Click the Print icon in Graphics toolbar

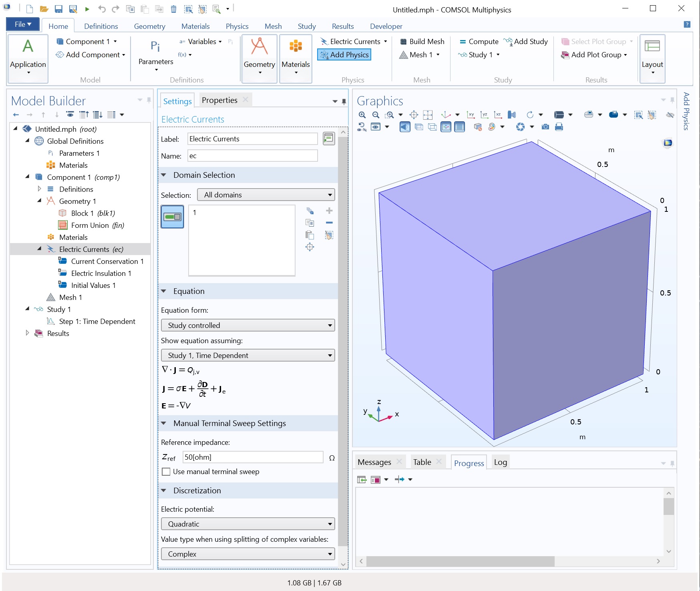coord(559,127)
